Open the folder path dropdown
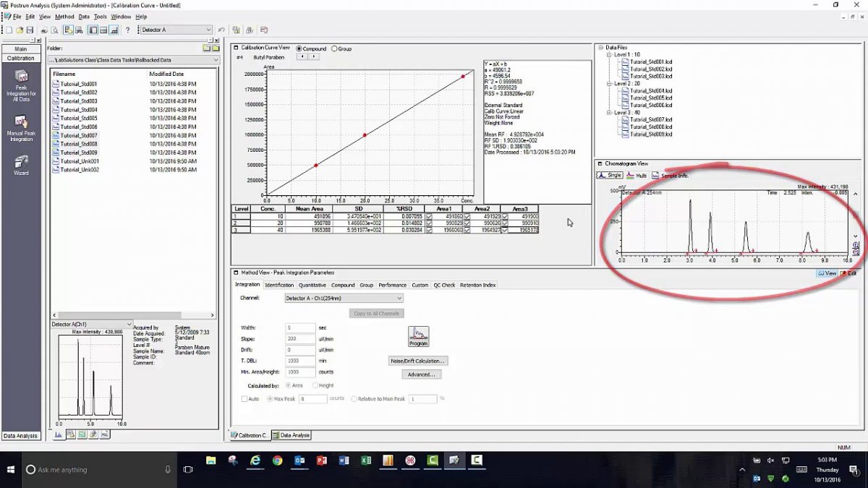Screen dimensions: 868x488 pos(215,60)
